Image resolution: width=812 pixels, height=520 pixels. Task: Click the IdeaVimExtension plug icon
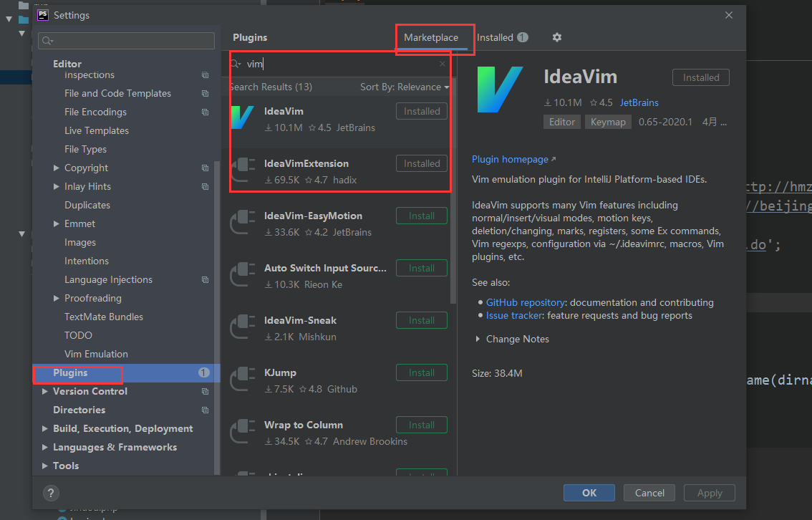tap(243, 170)
